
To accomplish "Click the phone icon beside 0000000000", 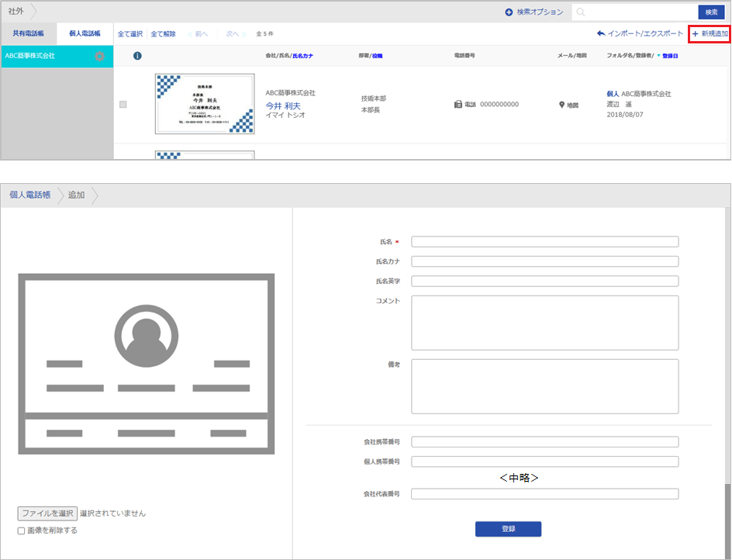I will 458,104.
